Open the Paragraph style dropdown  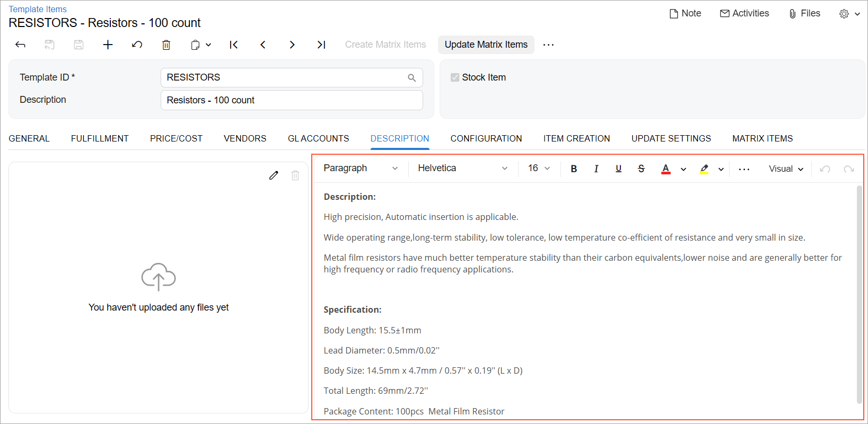361,169
